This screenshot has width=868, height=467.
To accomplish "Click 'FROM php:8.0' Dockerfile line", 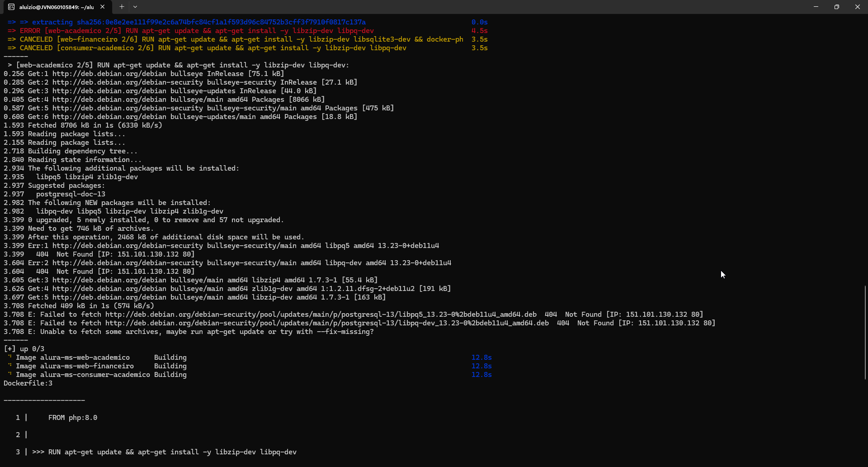I will 73,418.
